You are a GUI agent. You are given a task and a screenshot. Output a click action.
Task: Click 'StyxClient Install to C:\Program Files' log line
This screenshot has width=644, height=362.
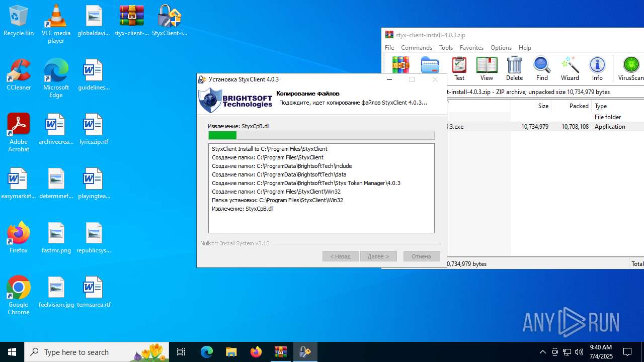point(270,149)
